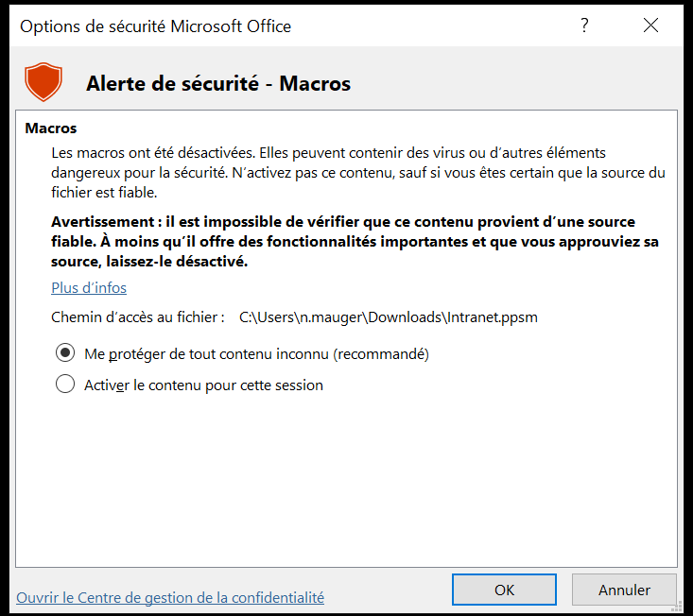Select the 'Me protéger de tout contenu inconnu' radio button
The width and height of the screenshot is (693, 616).
click(65, 353)
